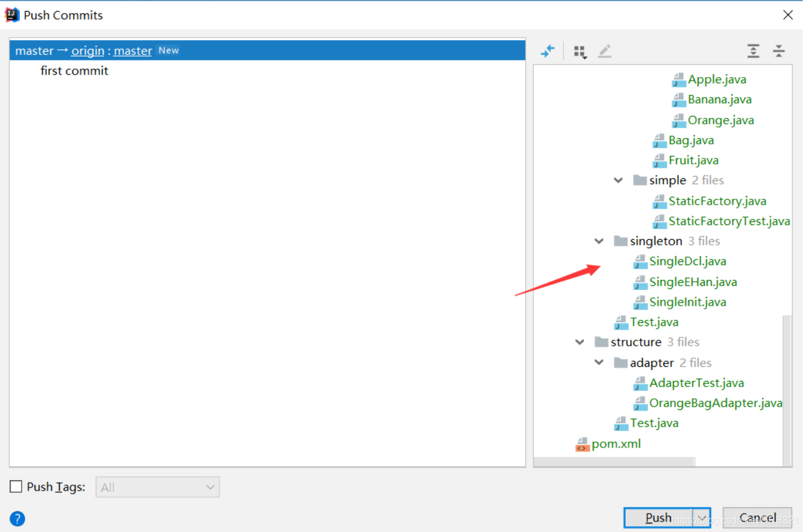
Task: Click the OrangeBagAdapter.java file icon
Action: (641, 404)
